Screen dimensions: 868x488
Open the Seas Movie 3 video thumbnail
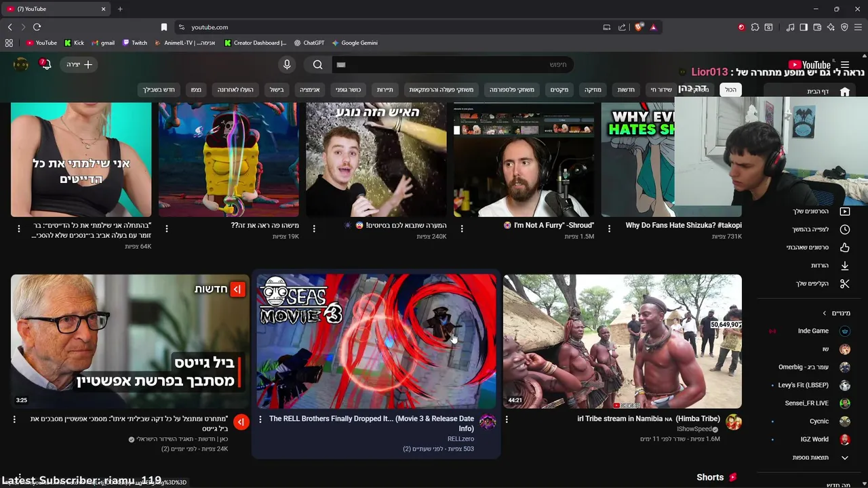click(376, 341)
